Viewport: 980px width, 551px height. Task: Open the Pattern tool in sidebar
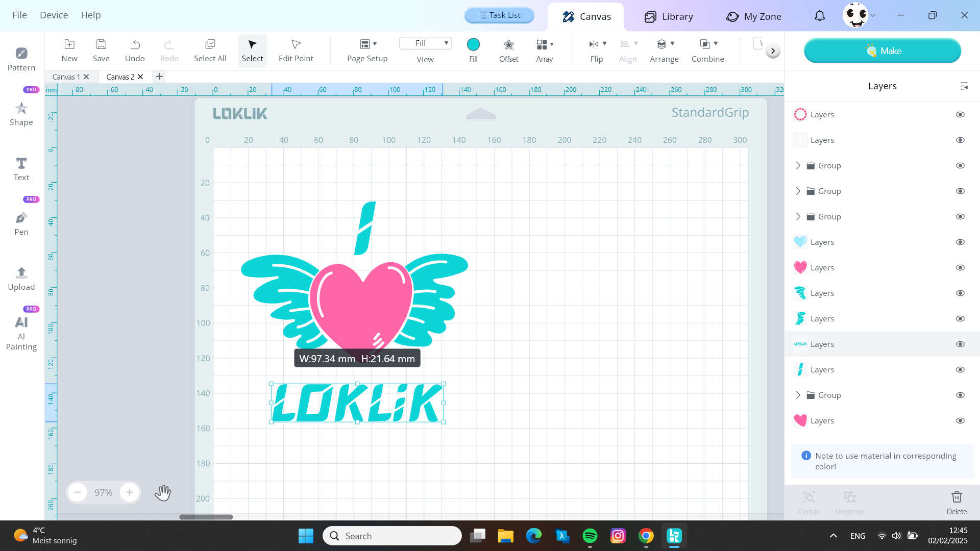click(x=21, y=59)
